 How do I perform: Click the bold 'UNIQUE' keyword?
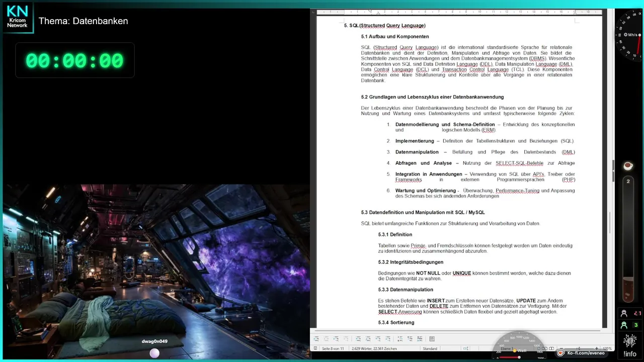[462, 273]
